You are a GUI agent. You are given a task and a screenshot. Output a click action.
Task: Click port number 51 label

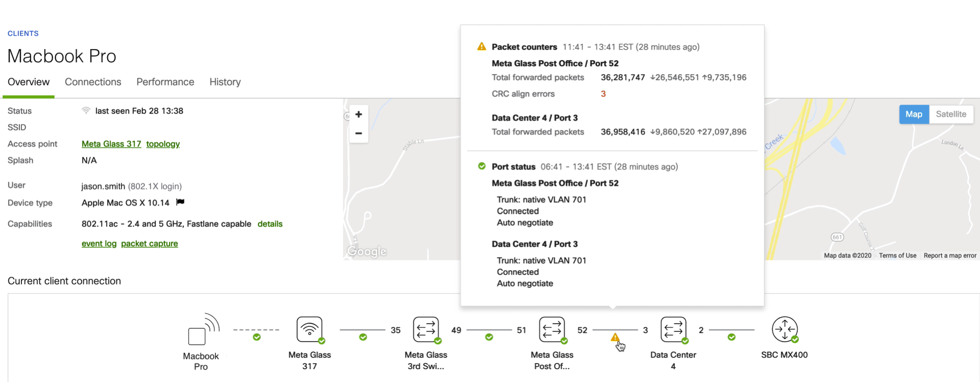click(x=521, y=330)
